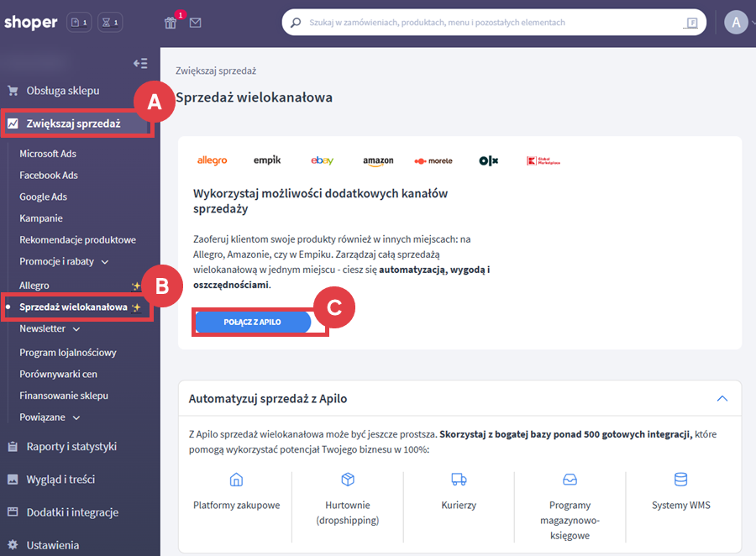Click the Systemy WMS database icon

tap(681, 480)
